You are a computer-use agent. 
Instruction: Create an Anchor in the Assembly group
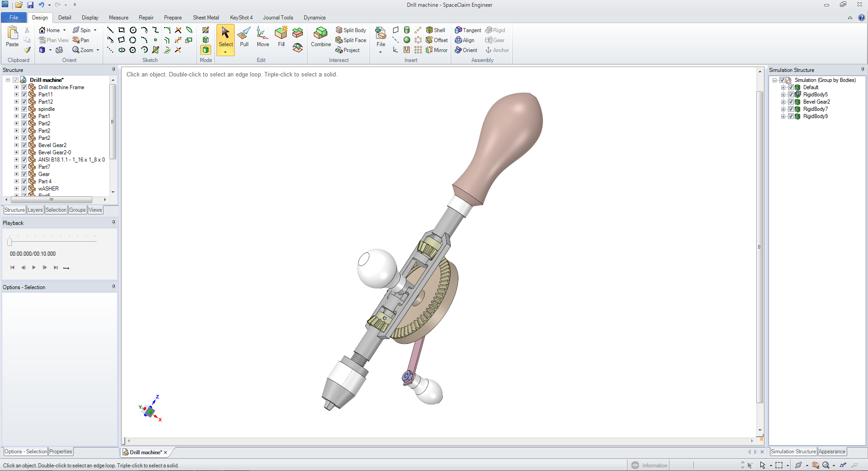click(497, 50)
